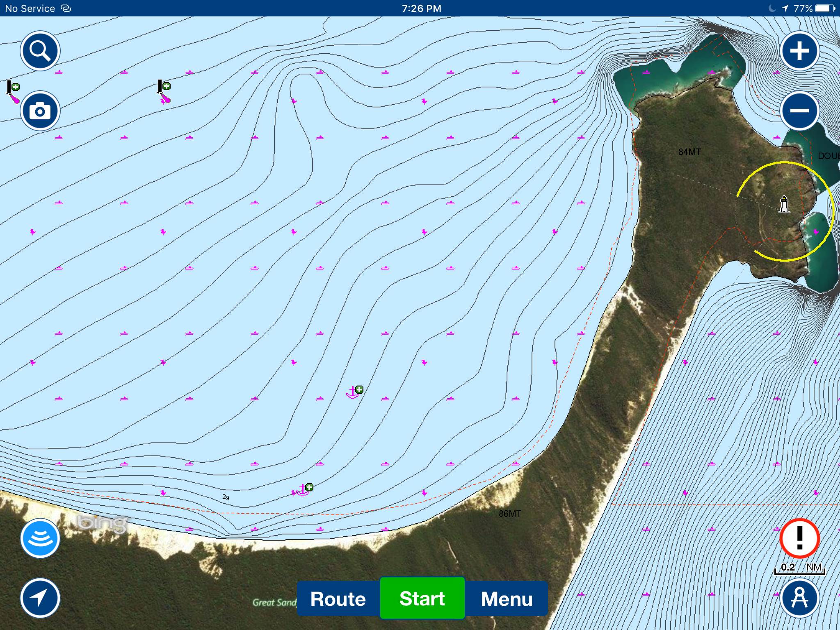Tap the 86MT elevation label
The image size is (840, 630).
tap(510, 514)
